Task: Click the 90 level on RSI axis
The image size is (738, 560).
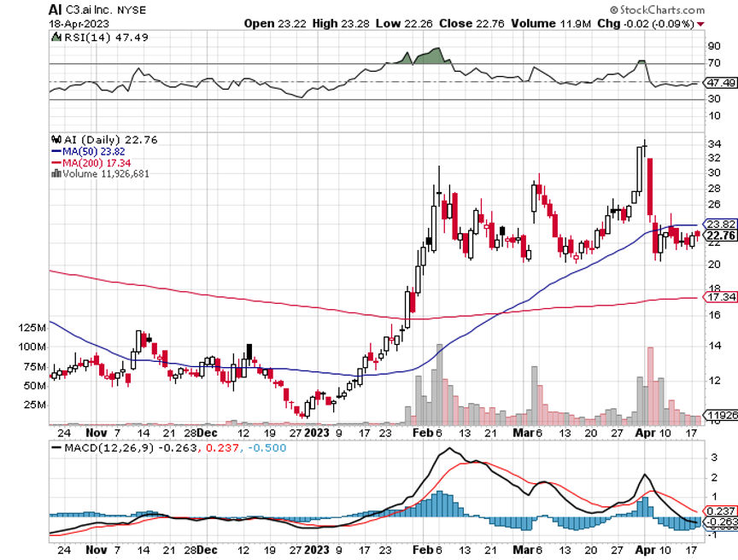Action: pyautogui.click(x=714, y=46)
